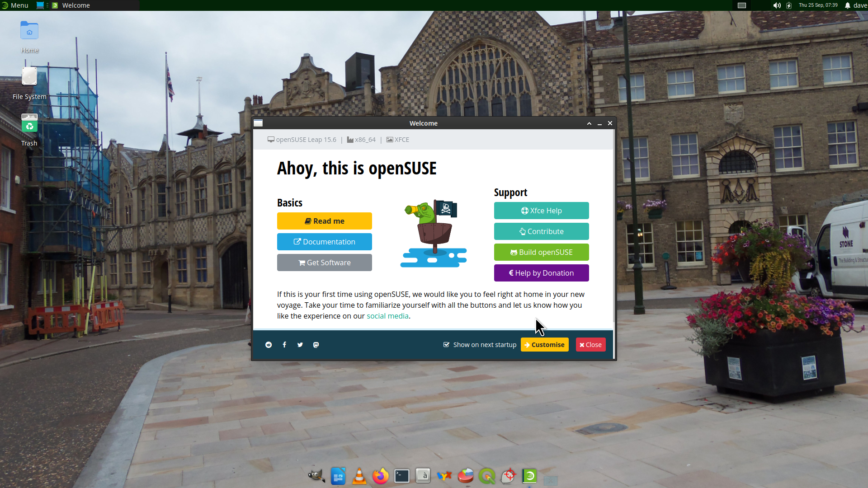Open Firefox from the dock
Screen dimensions: 868x488
381,476
